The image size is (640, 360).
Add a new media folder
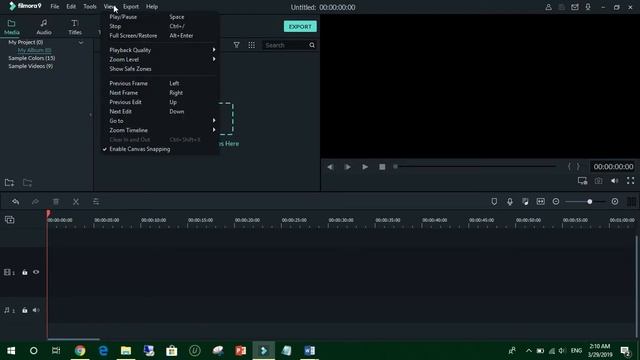coord(9,182)
